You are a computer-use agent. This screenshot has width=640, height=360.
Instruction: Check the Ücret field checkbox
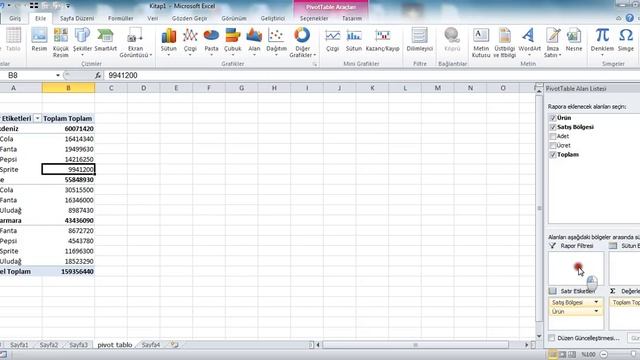point(553,146)
